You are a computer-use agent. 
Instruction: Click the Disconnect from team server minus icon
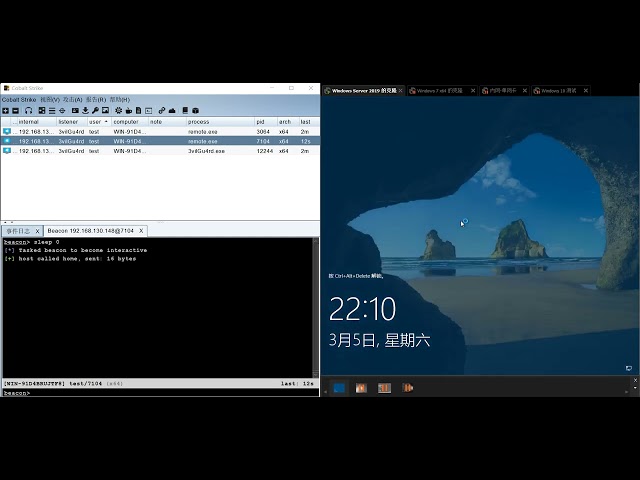(16, 111)
